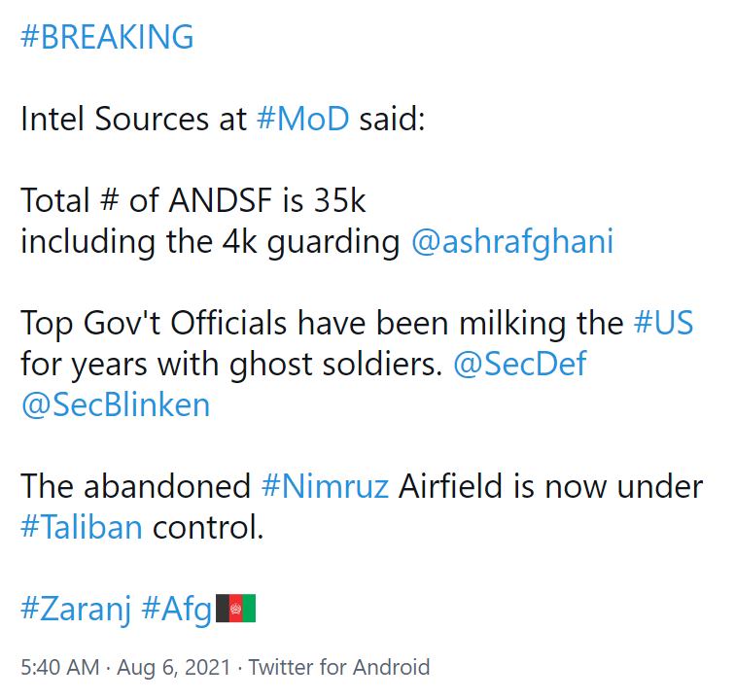
Task: Click the text 'Airfield is now under'
Action: [549, 486]
